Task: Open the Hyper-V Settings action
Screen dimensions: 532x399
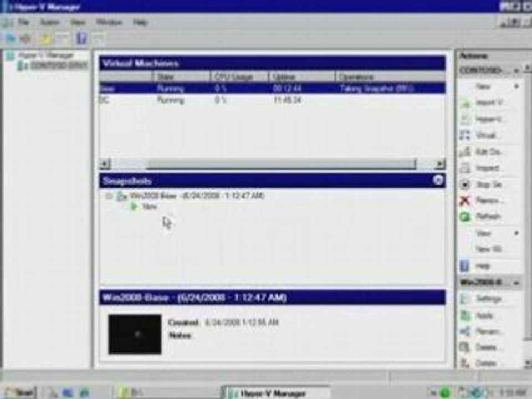Action: [x=490, y=119]
